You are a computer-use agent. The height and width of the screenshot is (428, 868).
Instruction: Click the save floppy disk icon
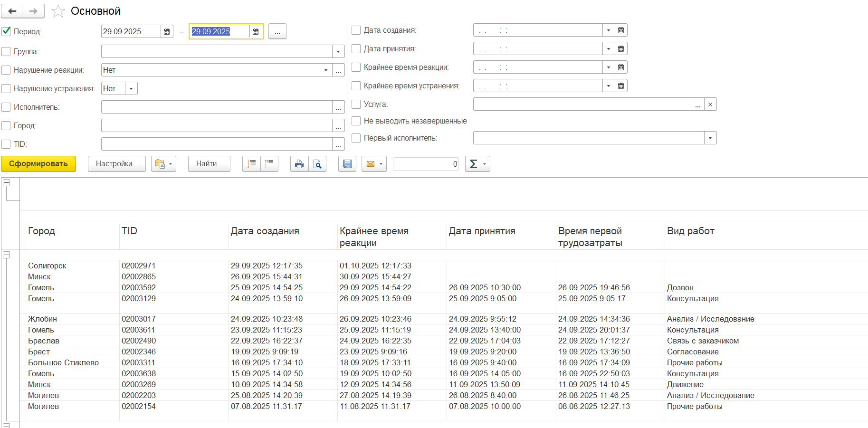click(x=347, y=164)
